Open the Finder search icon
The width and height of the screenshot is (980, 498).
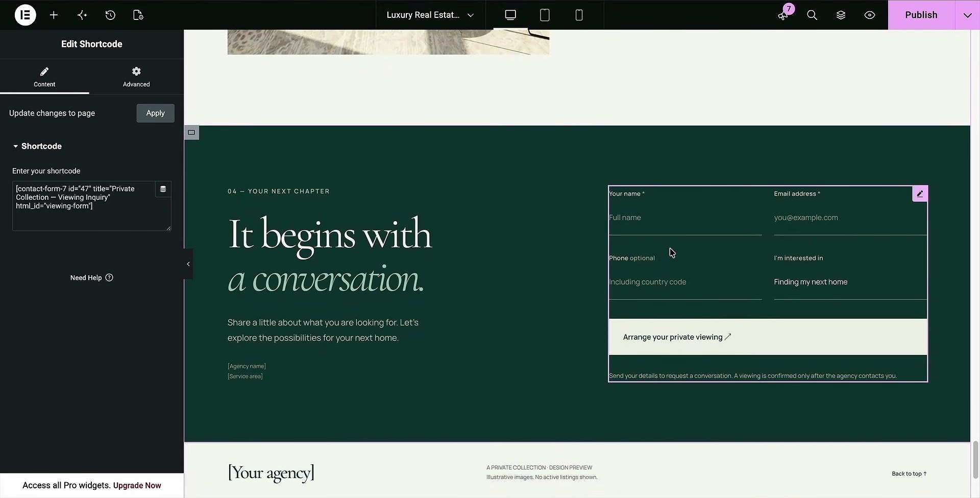pos(812,15)
